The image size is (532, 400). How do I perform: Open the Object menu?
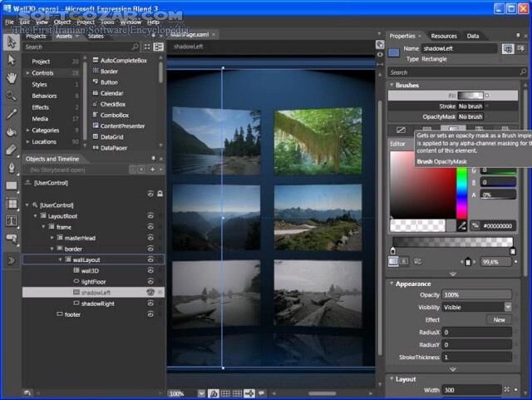pos(62,22)
